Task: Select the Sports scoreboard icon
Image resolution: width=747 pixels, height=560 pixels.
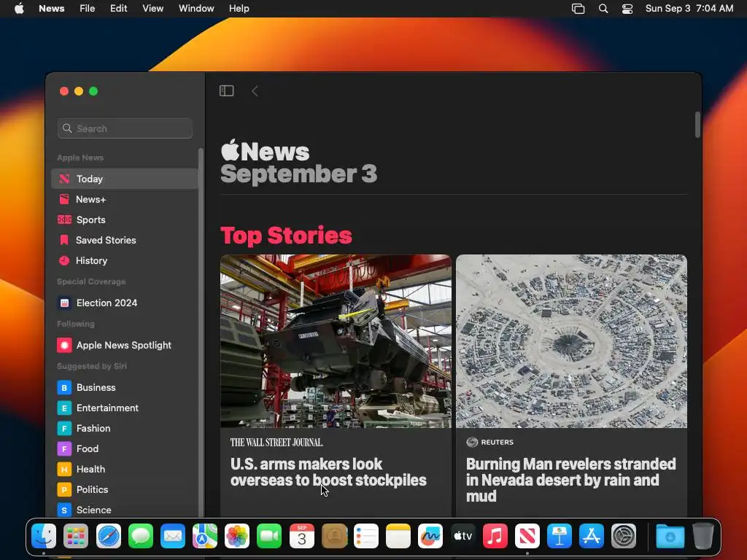Action: [64, 219]
